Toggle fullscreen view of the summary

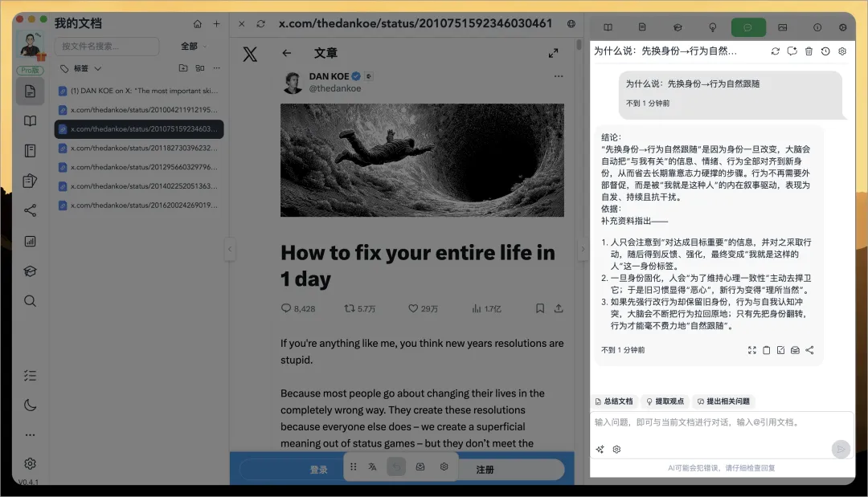(x=751, y=349)
